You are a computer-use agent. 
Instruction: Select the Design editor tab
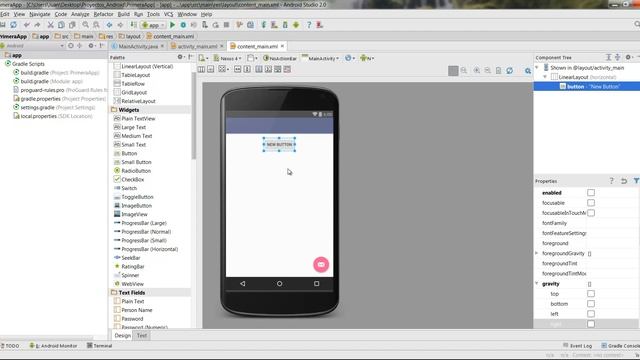(x=122, y=336)
